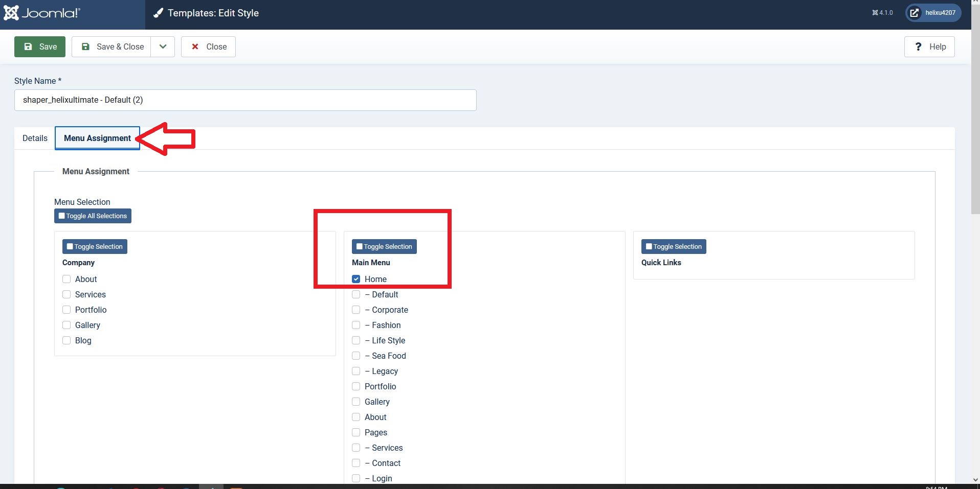This screenshot has width=980, height=489.
Task: Click the paintbrush icon beside Templates title
Action: click(x=159, y=13)
